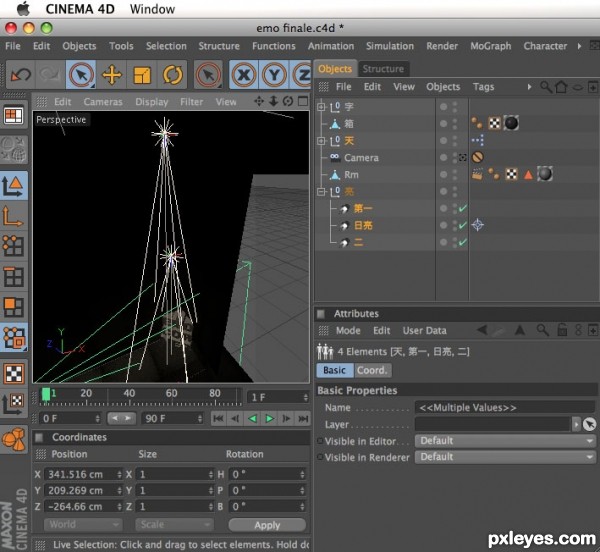600x552 pixels.
Task: Open the Visible in Renderer dropdown
Action: 505,457
